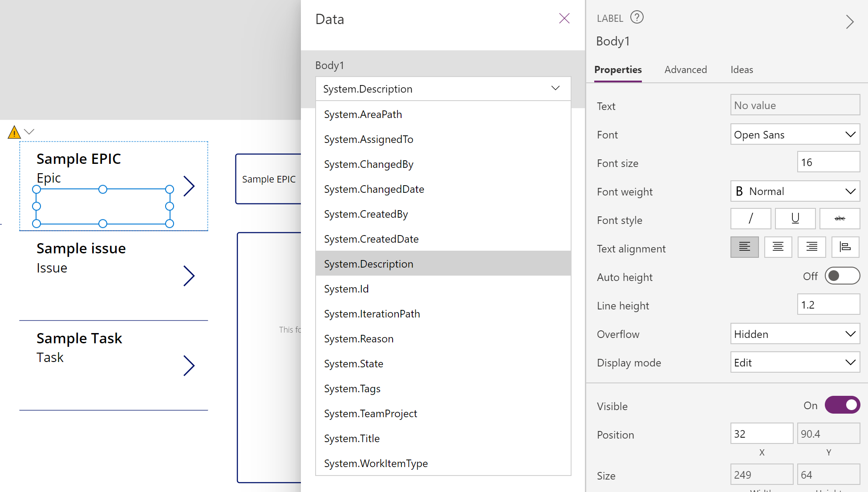Switch to the Advanced tab
Viewport: 868px width, 492px height.
[x=685, y=70]
